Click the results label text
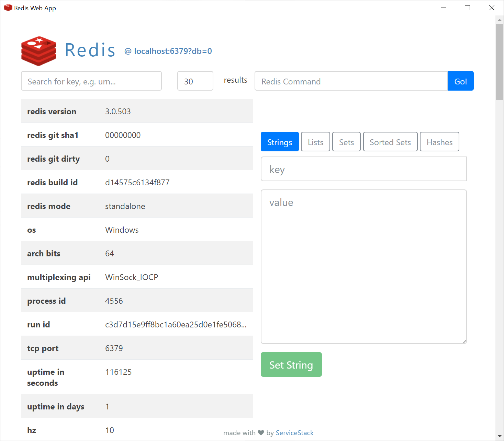The width and height of the screenshot is (504, 441). click(x=235, y=80)
